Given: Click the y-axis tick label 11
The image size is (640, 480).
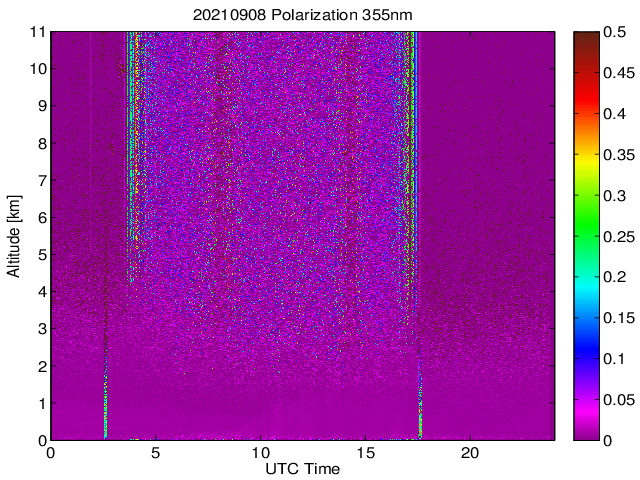Looking at the screenshot, I should pyautogui.click(x=34, y=32).
